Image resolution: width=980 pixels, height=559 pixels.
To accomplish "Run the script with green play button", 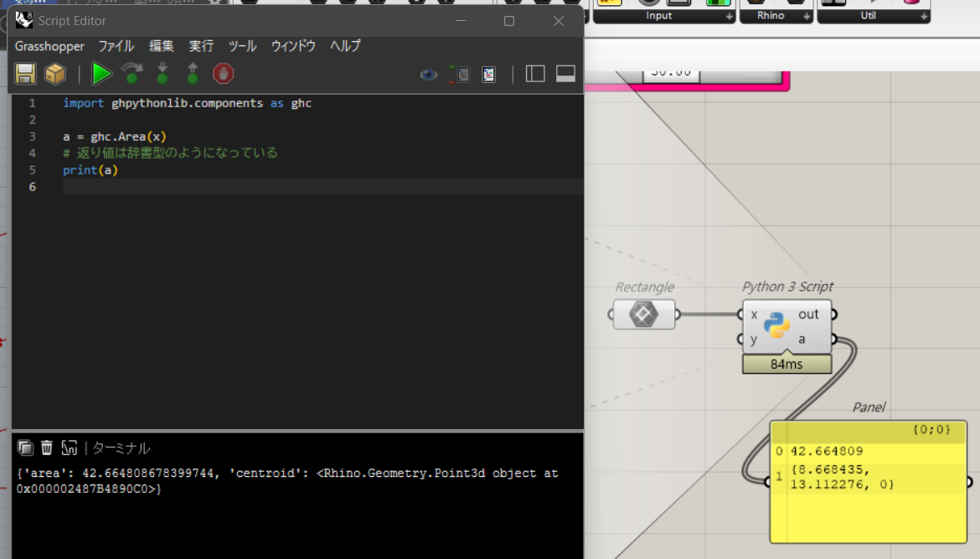I will 101,75.
